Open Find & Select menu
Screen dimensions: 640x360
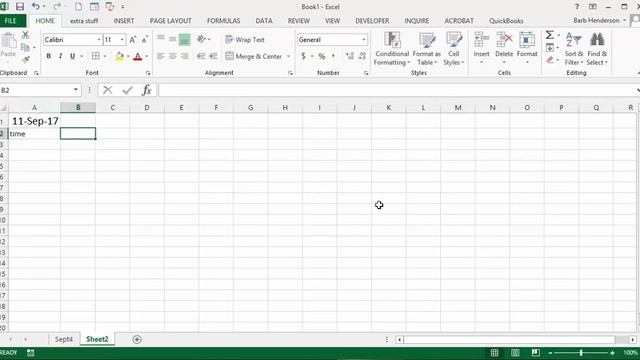[597, 49]
